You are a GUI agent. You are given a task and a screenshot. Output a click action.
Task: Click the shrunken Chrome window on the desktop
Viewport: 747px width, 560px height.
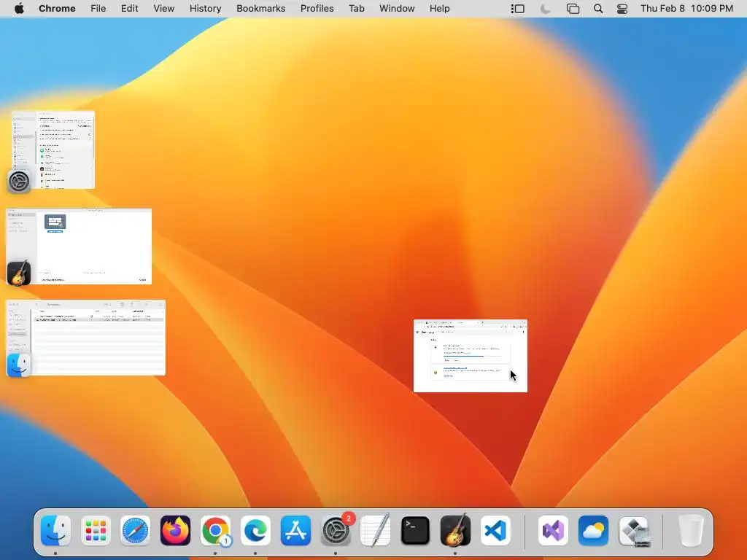tap(471, 356)
